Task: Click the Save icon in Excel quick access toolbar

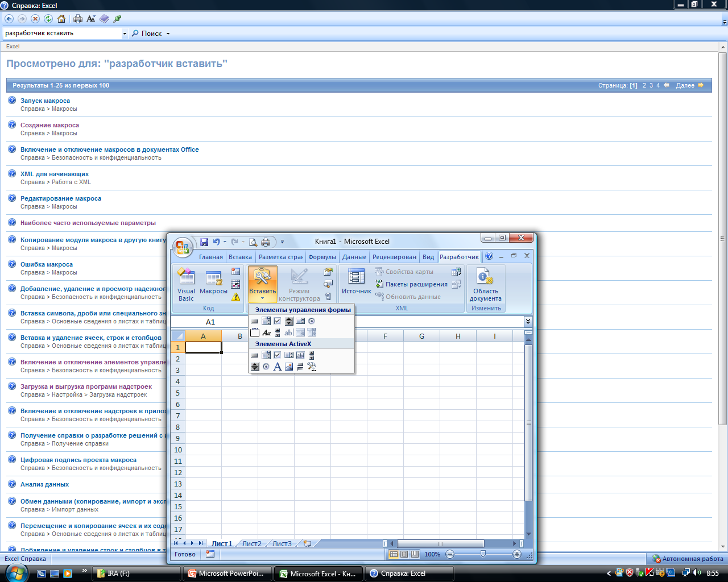Action: [204, 242]
